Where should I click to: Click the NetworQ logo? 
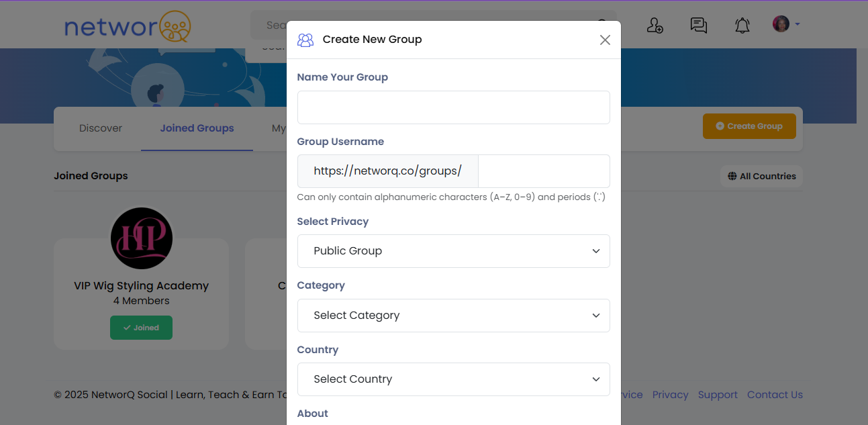click(x=128, y=27)
